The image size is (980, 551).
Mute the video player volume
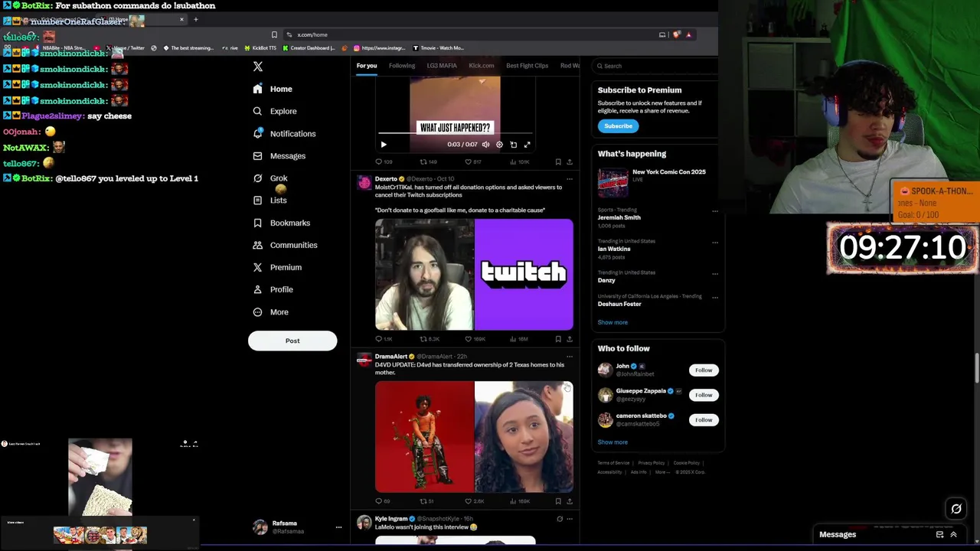pos(485,144)
